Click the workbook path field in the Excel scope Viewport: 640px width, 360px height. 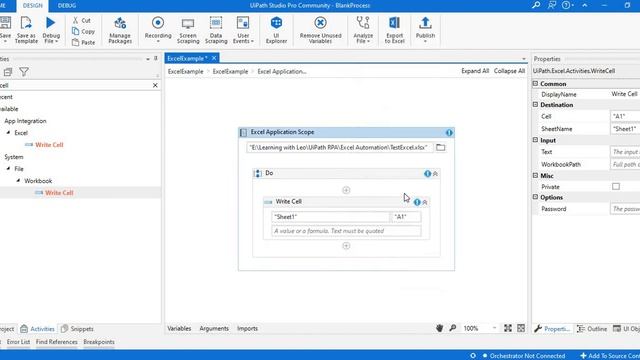(339, 147)
